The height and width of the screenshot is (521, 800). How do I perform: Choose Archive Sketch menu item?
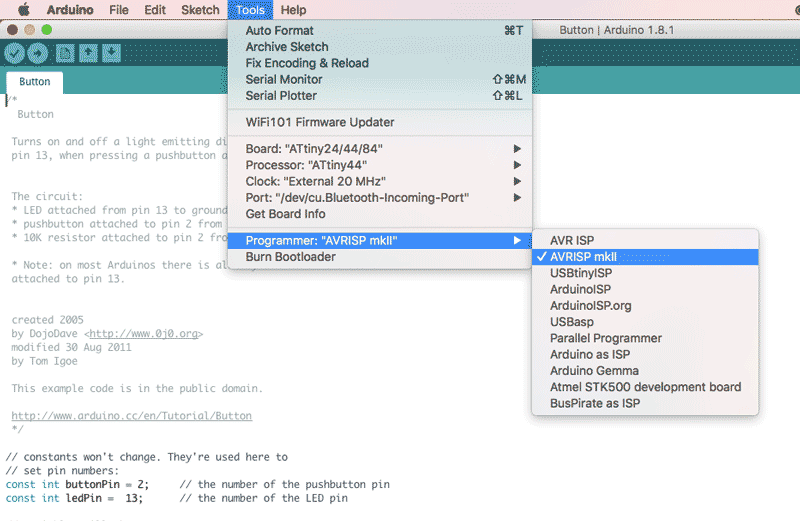click(x=380, y=47)
